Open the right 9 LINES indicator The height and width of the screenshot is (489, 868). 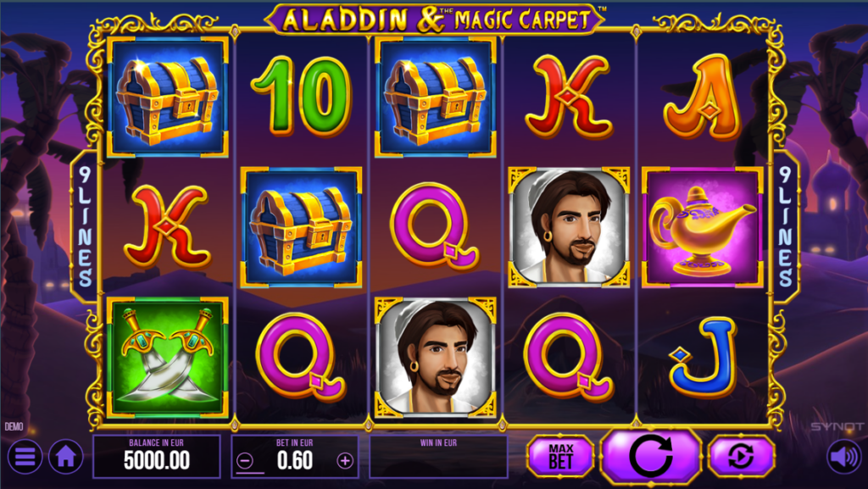pyautogui.click(x=786, y=227)
